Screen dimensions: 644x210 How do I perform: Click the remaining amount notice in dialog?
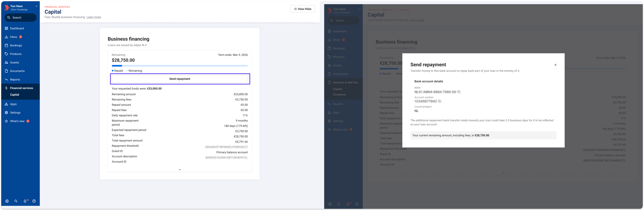(483, 135)
